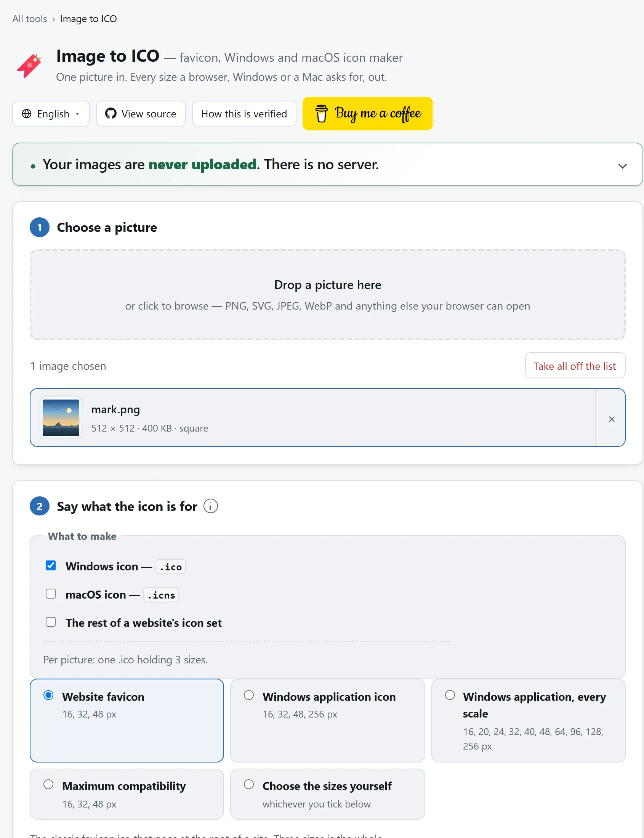
Task: Select Choose the sizes yourself option
Action: (x=327, y=794)
